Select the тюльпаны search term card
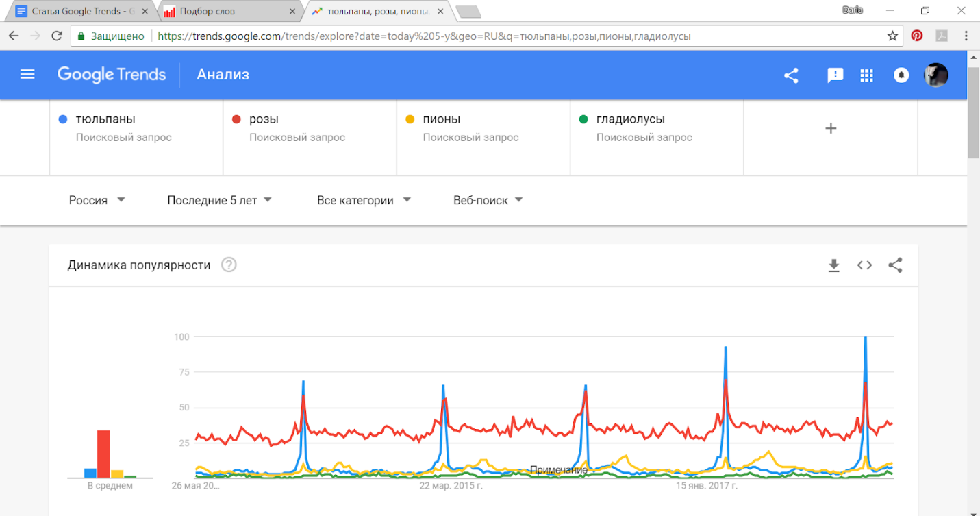 (x=136, y=127)
